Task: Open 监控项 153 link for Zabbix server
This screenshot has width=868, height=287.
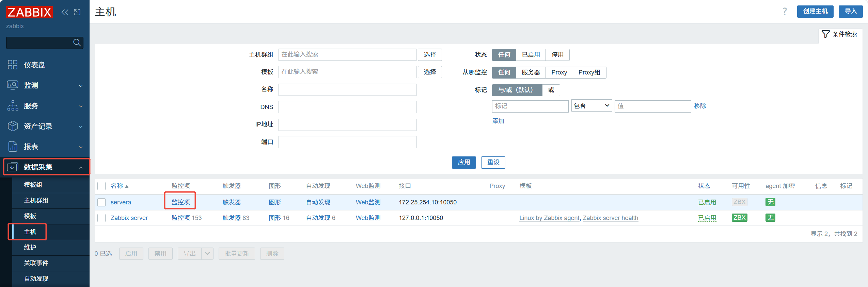Action: [x=187, y=218]
